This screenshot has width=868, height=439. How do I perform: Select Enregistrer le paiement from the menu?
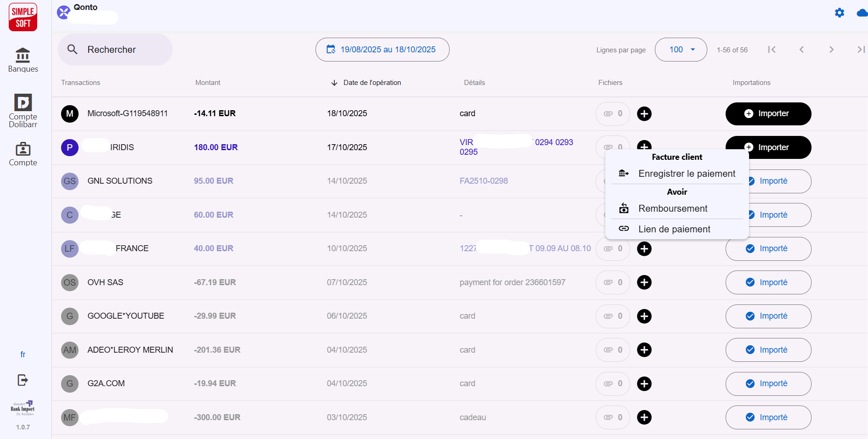click(x=687, y=174)
